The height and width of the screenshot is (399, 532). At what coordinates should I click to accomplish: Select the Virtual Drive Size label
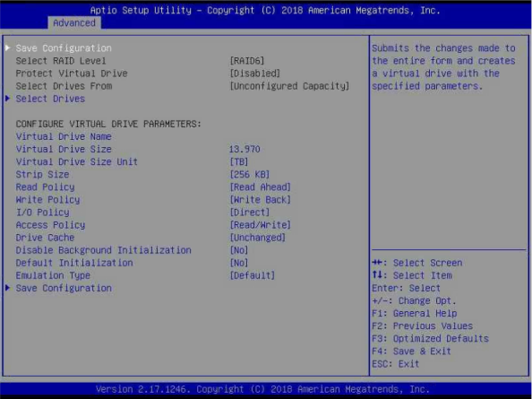(x=64, y=150)
